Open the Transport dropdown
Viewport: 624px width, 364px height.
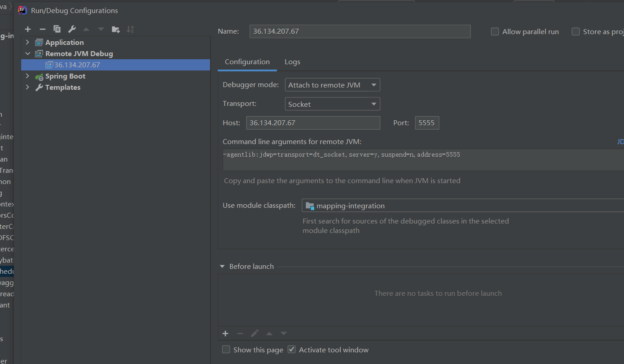(332, 104)
